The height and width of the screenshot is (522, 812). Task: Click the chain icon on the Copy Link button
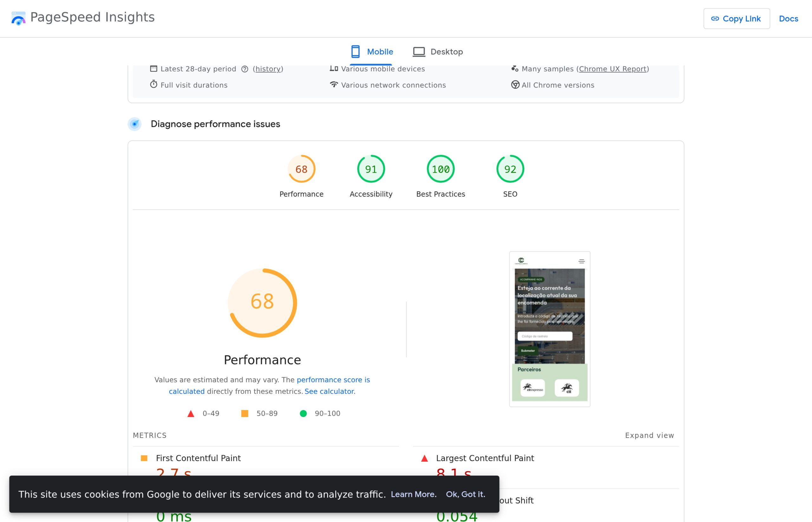715,19
